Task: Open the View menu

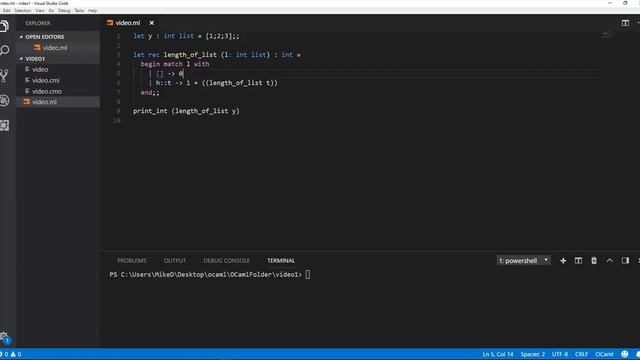Action: point(40,11)
